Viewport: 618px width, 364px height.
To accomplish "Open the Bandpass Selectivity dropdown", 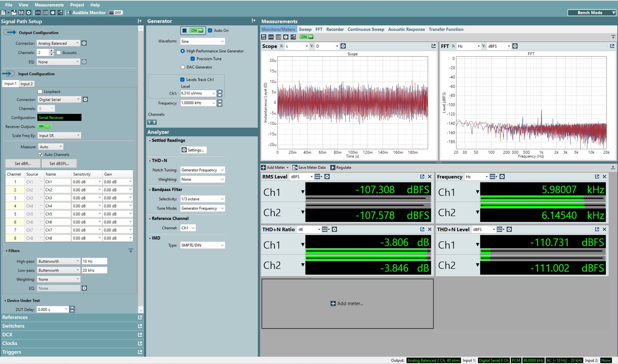I will 202,199.
